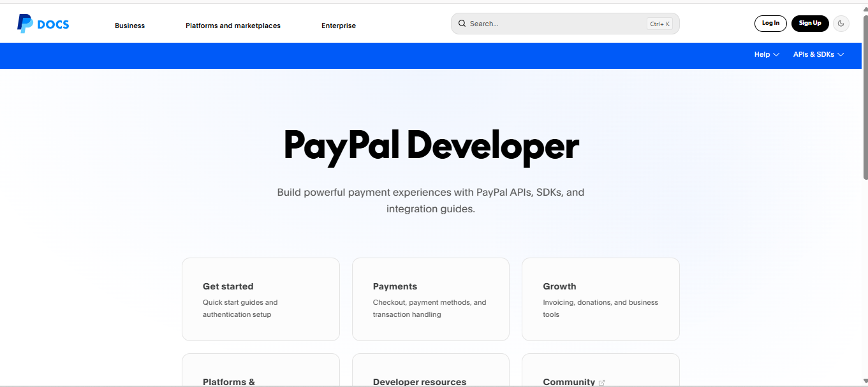Image resolution: width=868 pixels, height=387 pixels.
Task: Focus the Search input field
Action: pyautogui.click(x=565, y=24)
